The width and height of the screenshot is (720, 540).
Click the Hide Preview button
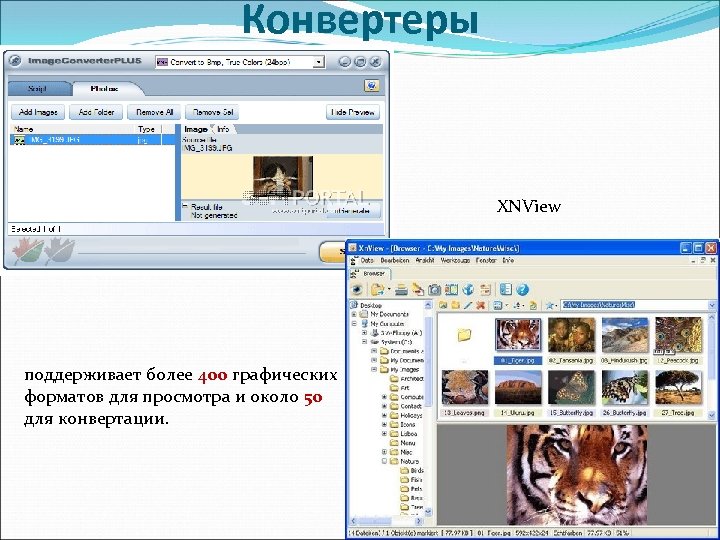coord(353,112)
